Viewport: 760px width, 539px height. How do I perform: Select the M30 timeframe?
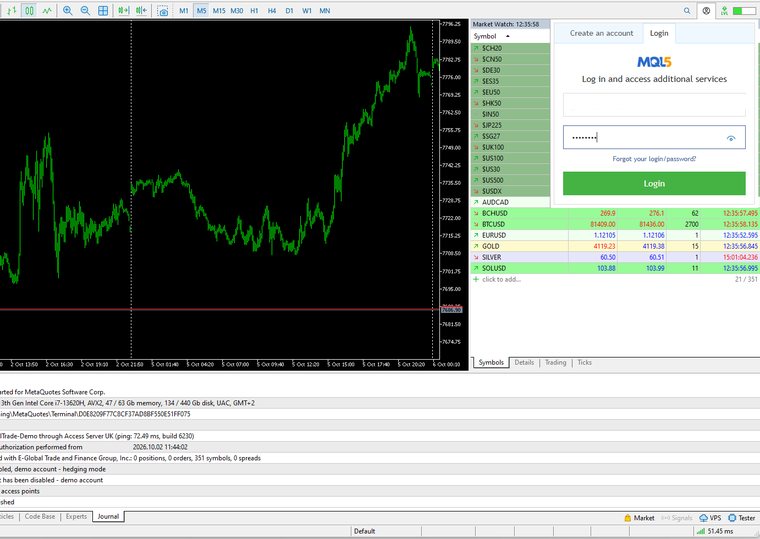(237, 10)
